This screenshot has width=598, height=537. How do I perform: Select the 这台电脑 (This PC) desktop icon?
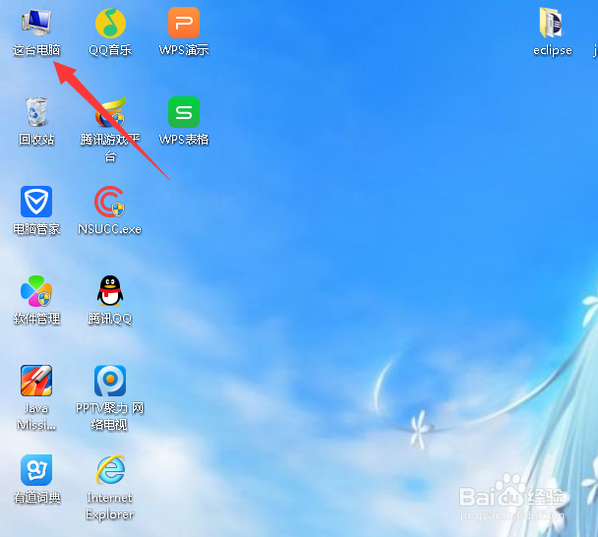click(x=36, y=22)
